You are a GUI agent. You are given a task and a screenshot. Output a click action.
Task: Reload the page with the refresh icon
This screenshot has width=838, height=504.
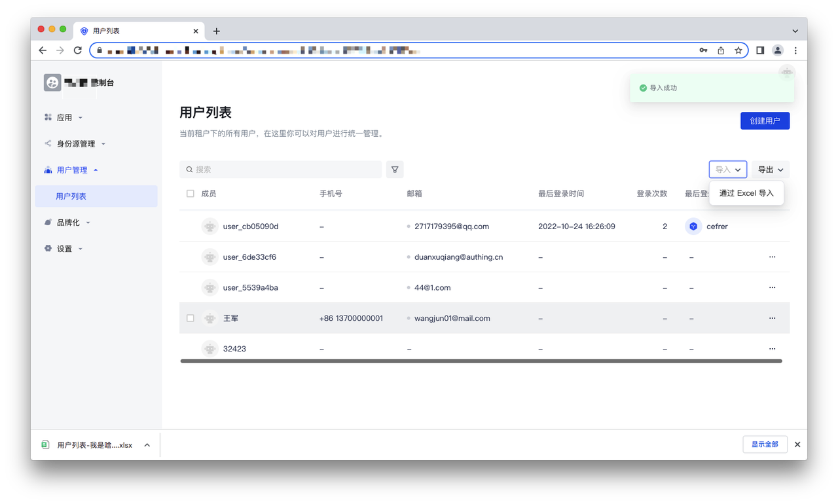pos(77,50)
